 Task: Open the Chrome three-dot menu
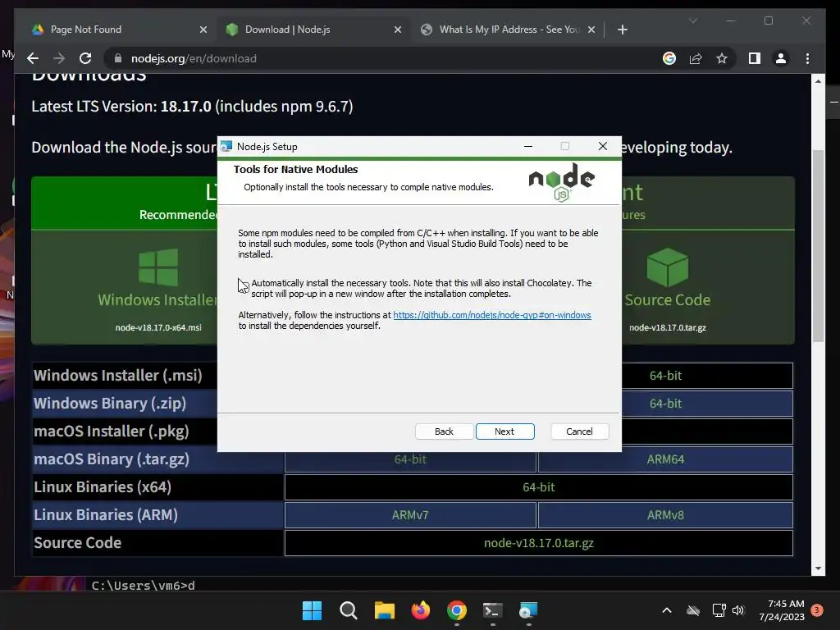pos(807,58)
